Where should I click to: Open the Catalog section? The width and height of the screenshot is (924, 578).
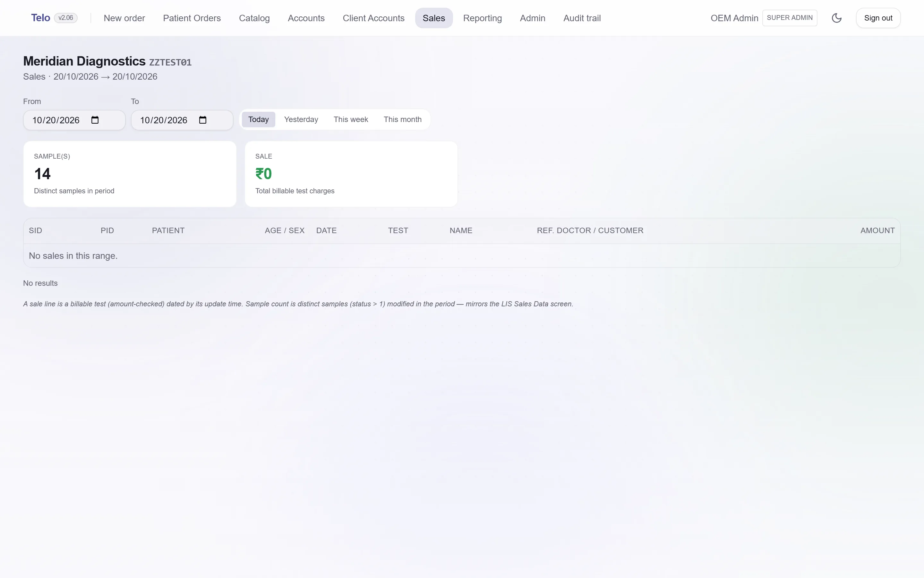point(254,18)
